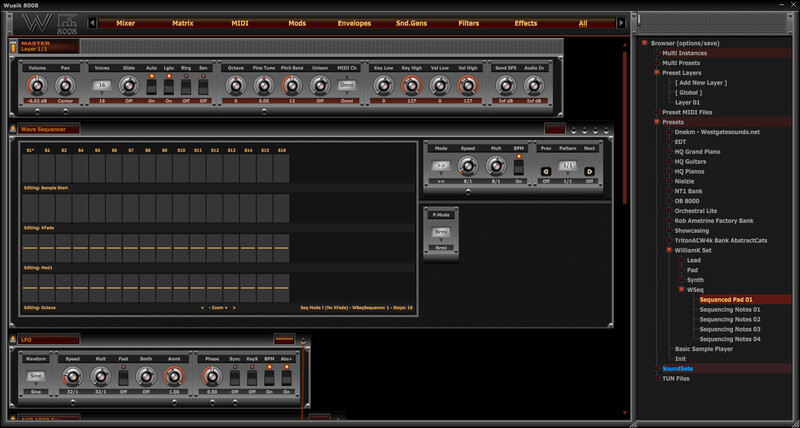The height and width of the screenshot is (428, 800).
Task: Click the Prev pattern arrow button
Action: coord(546,171)
